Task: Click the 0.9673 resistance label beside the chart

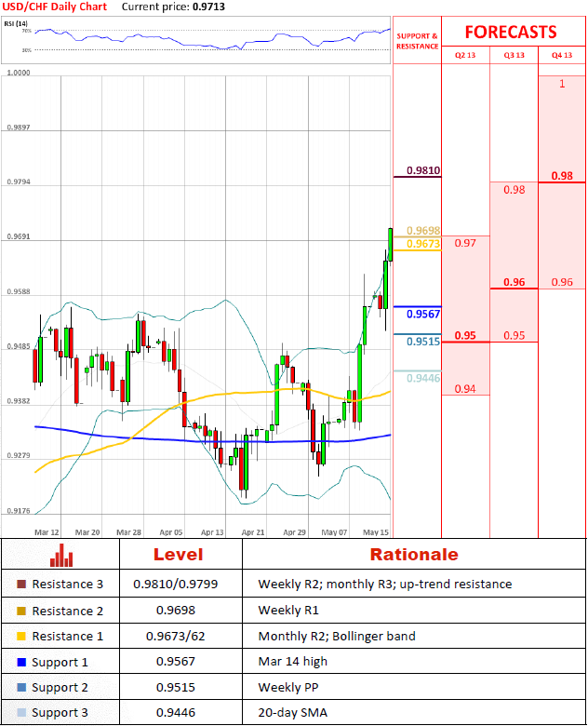Action: click(x=423, y=244)
